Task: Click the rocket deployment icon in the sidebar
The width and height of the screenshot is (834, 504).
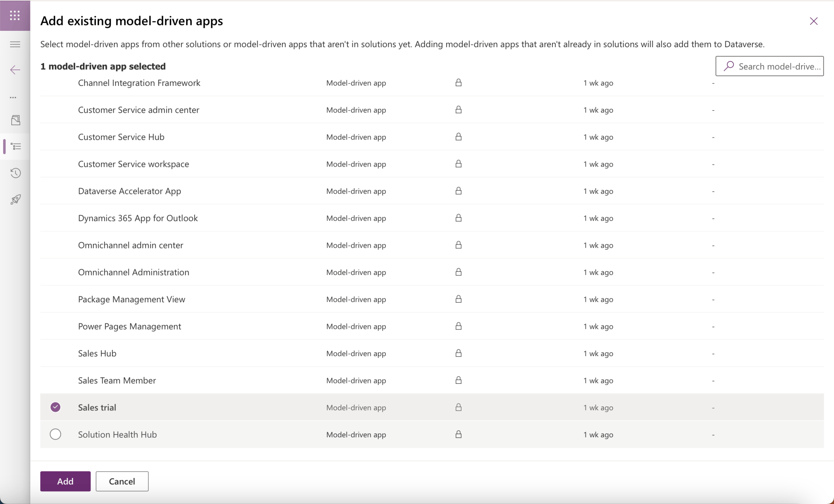Action: 15,199
